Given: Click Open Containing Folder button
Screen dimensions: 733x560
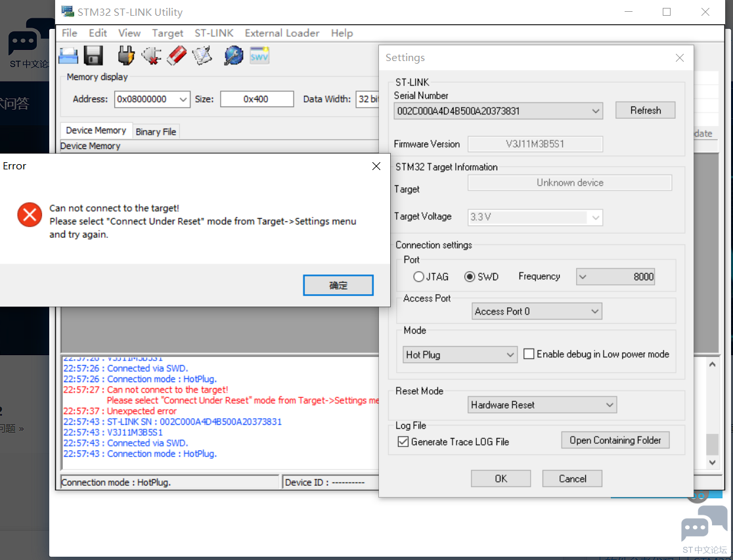Looking at the screenshot, I should 615,441.
